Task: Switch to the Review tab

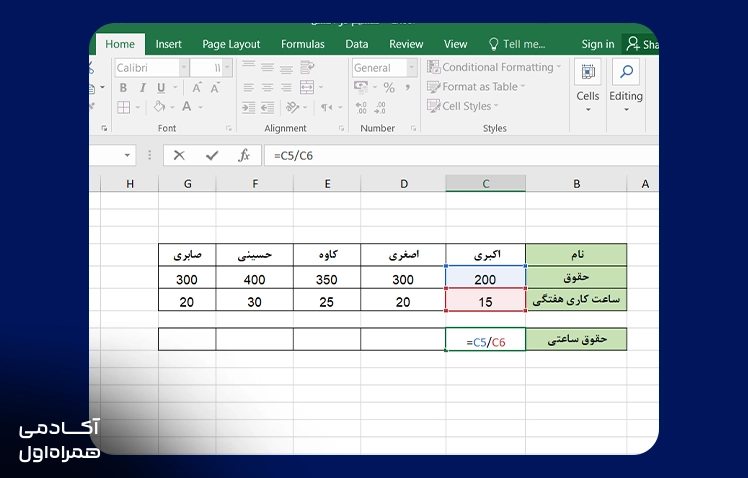Action: pos(406,44)
